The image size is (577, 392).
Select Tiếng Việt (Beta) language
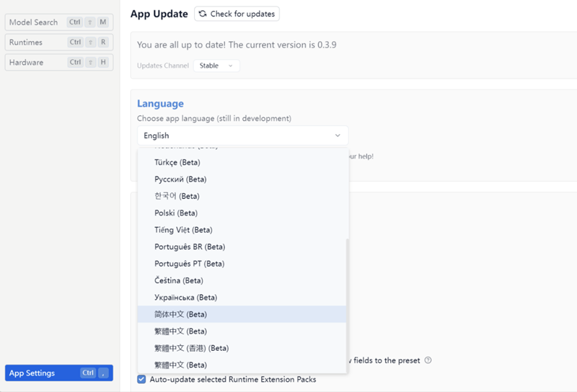coord(183,230)
